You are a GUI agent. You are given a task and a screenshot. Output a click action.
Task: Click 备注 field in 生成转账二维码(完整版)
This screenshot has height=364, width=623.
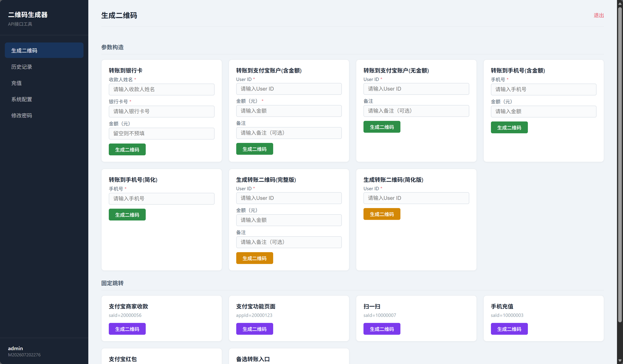point(289,242)
